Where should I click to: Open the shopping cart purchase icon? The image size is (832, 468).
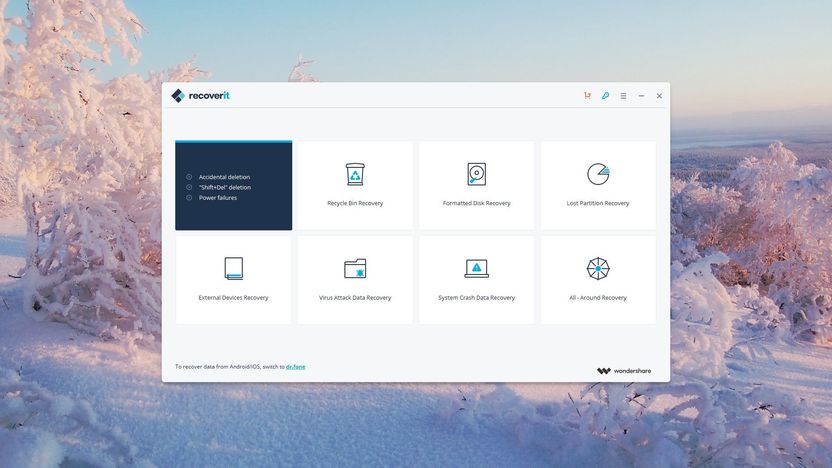[x=587, y=96]
